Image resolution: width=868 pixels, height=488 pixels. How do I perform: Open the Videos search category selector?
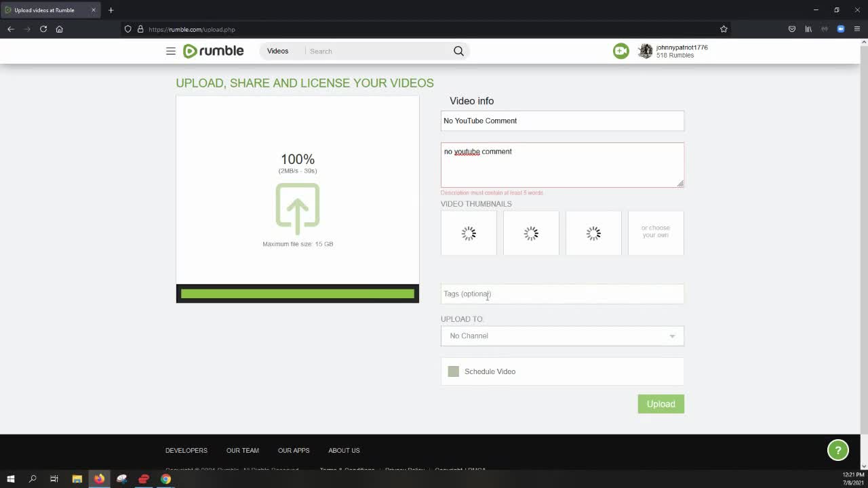[x=277, y=51]
